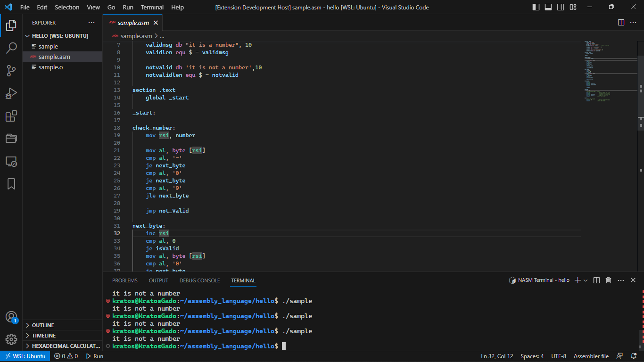Expand the Outline section
Screen dimensions: 644x362
pos(62,325)
